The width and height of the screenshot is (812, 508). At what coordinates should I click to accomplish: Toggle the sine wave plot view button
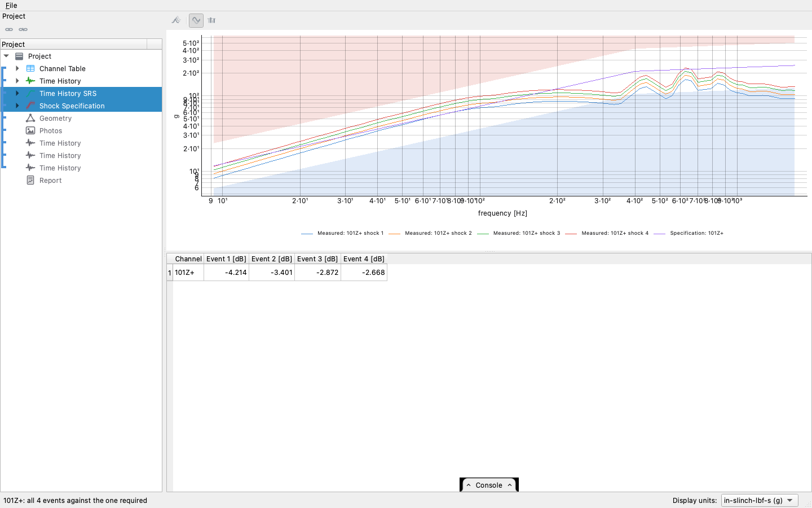(196, 20)
